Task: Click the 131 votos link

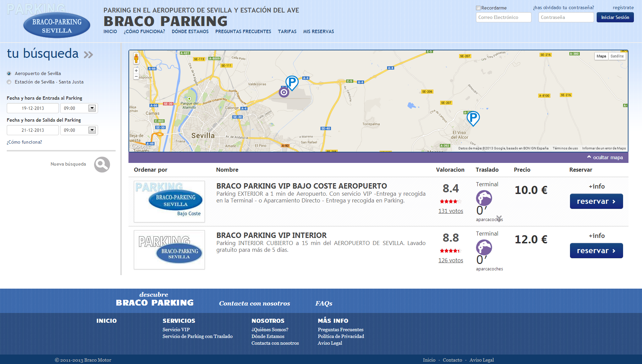Action: pyautogui.click(x=451, y=211)
